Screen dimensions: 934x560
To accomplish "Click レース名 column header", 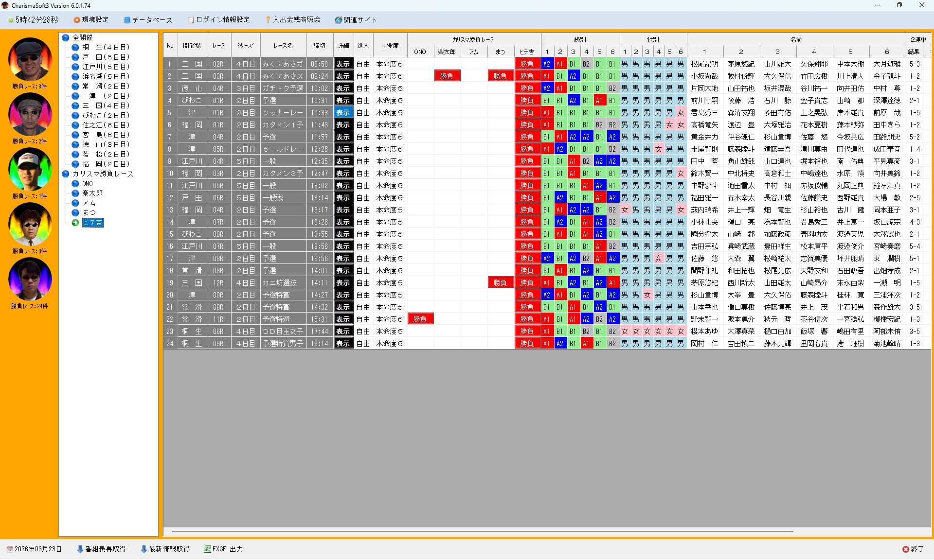I will [283, 45].
